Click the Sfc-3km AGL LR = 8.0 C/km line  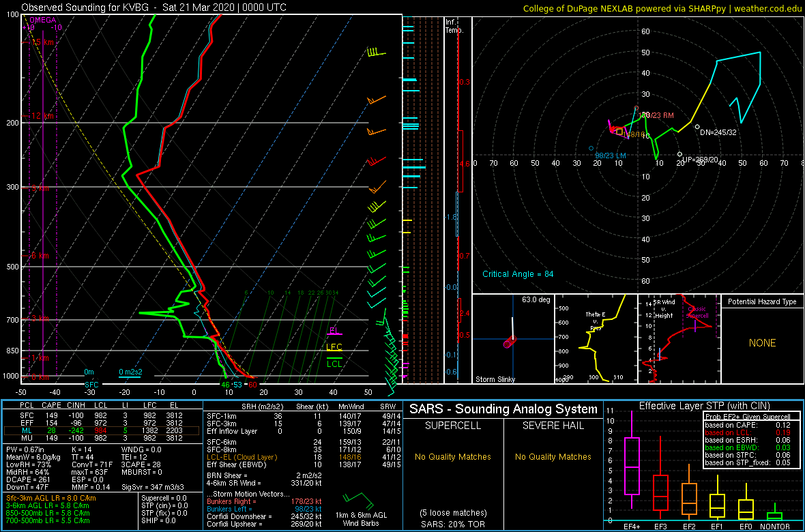pos(51,499)
